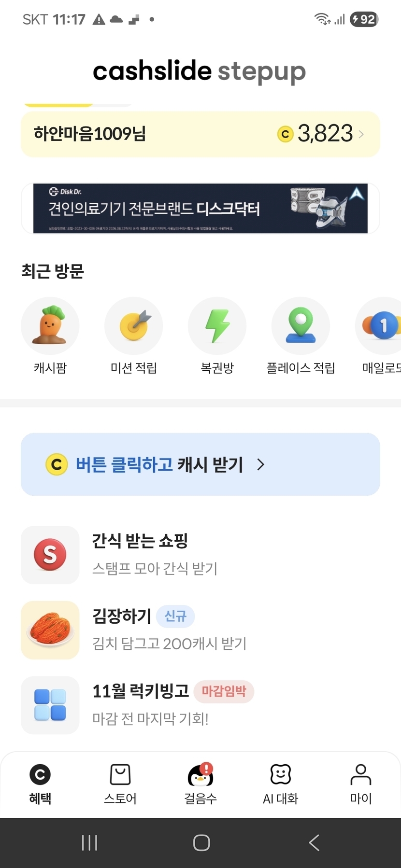Switch to the 걸음수 penguin tab
This screenshot has width=401, height=868.
(200, 784)
